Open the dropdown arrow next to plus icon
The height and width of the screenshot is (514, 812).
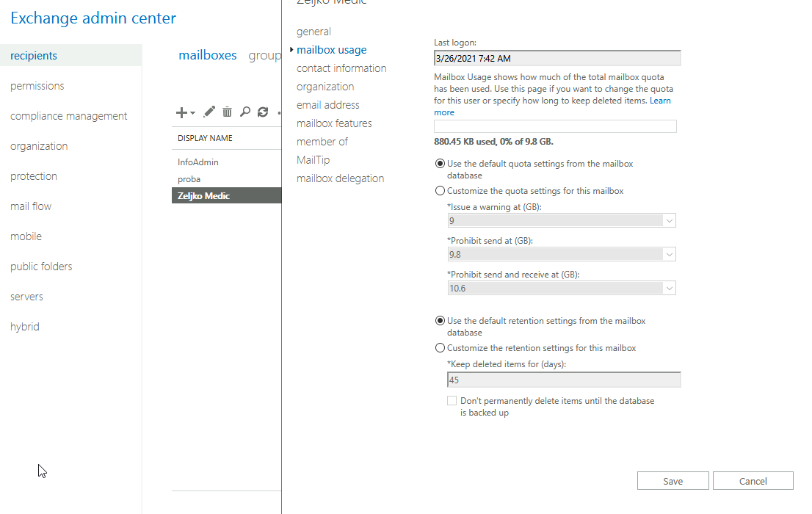(192, 113)
